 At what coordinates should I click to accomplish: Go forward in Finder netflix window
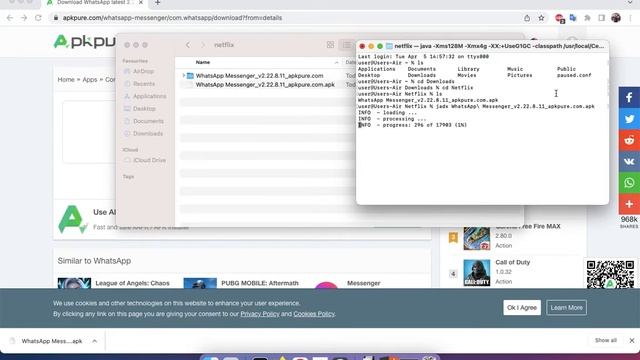click(203, 45)
